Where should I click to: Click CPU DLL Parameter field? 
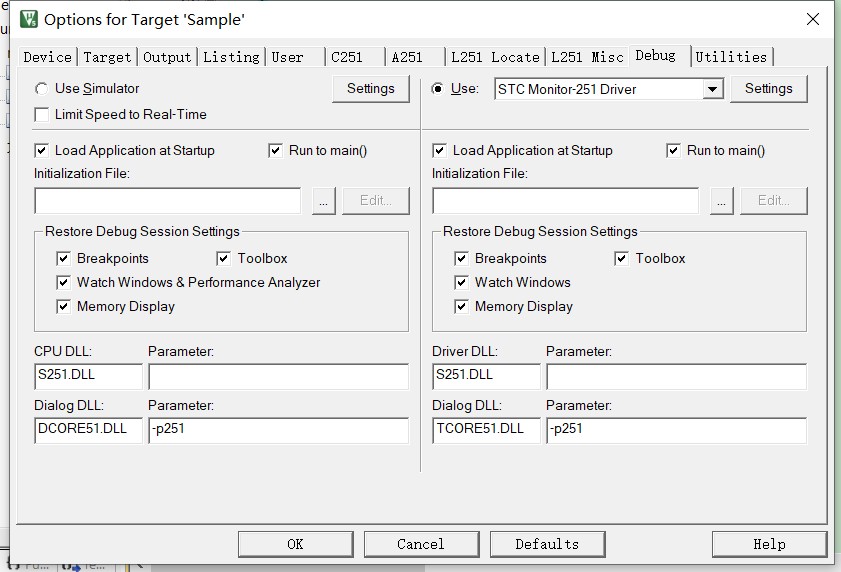click(x=278, y=376)
